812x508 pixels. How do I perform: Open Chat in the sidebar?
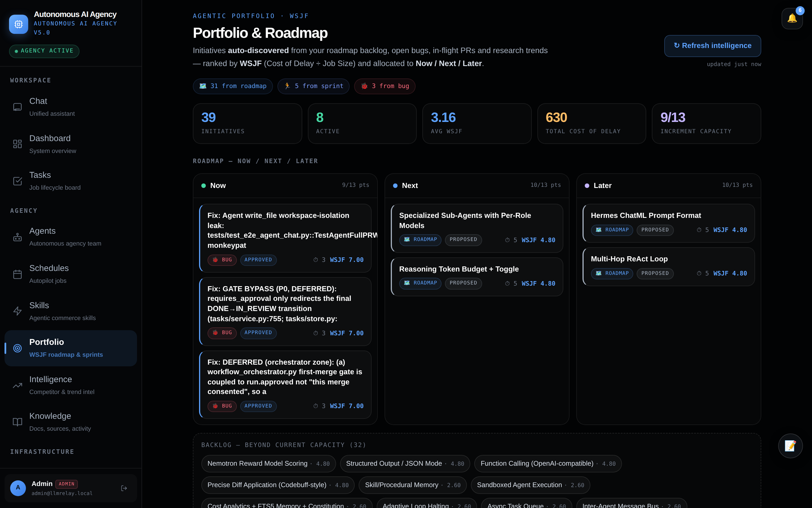click(x=71, y=107)
